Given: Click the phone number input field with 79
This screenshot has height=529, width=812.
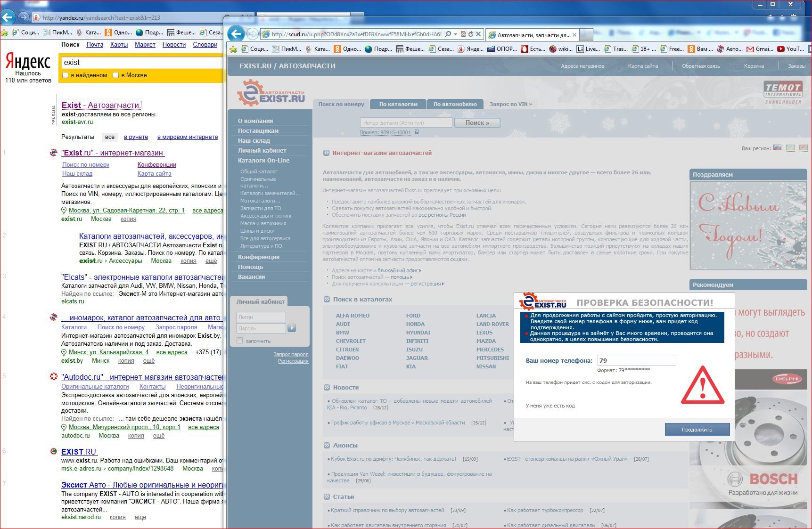Looking at the screenshot, I should 637,360.
